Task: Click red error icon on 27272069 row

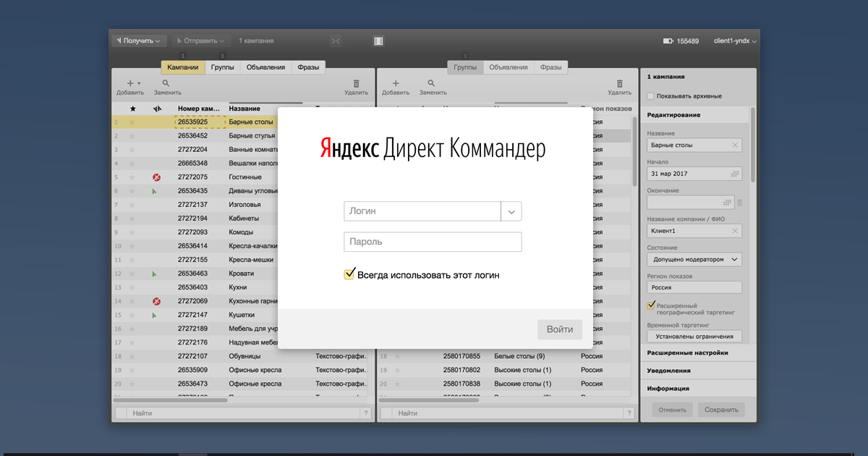Action: (x=156, y=301)
